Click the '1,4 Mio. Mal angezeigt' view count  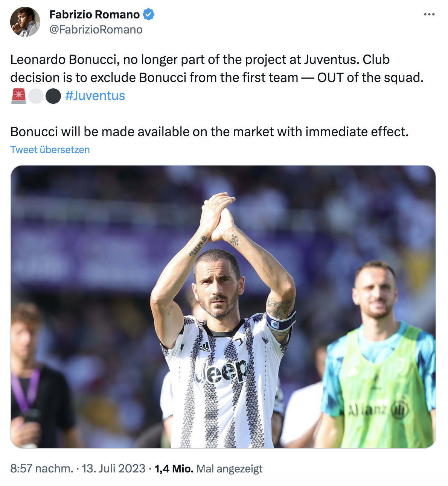209,469
